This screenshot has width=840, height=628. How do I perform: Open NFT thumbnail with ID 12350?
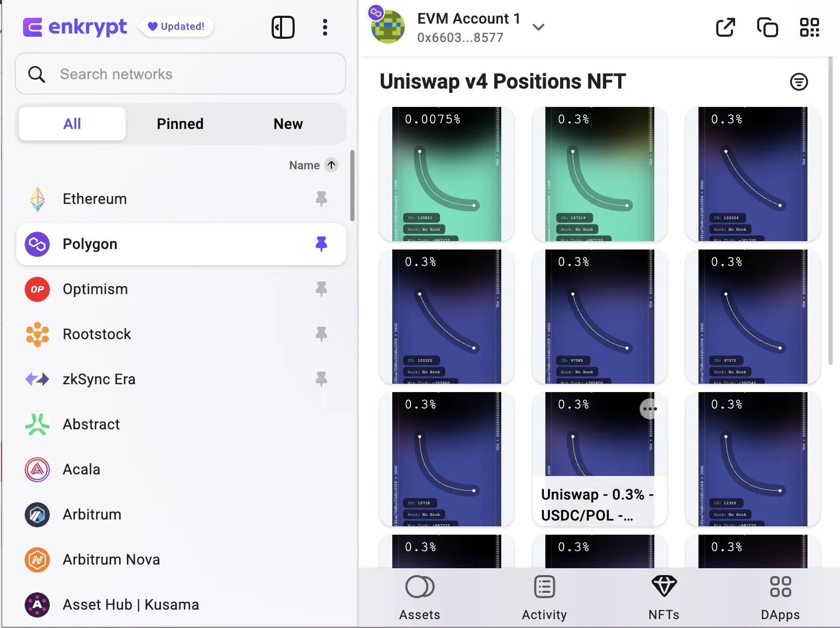click(753, 459)
